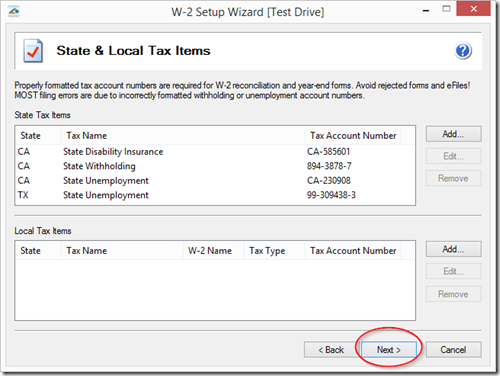Cancel the W-2 Setup Wizard
This screenshot has width=500, height=376.
coord(453,350)
